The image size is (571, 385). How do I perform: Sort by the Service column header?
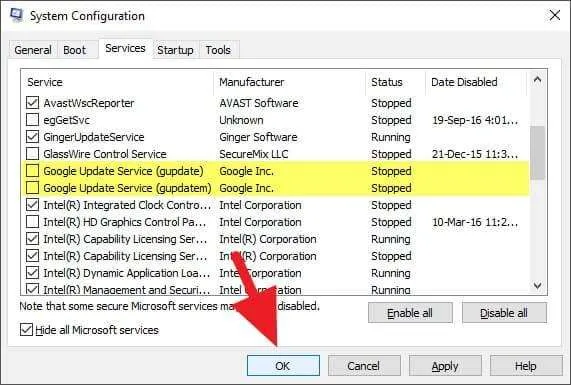(118, 82)
